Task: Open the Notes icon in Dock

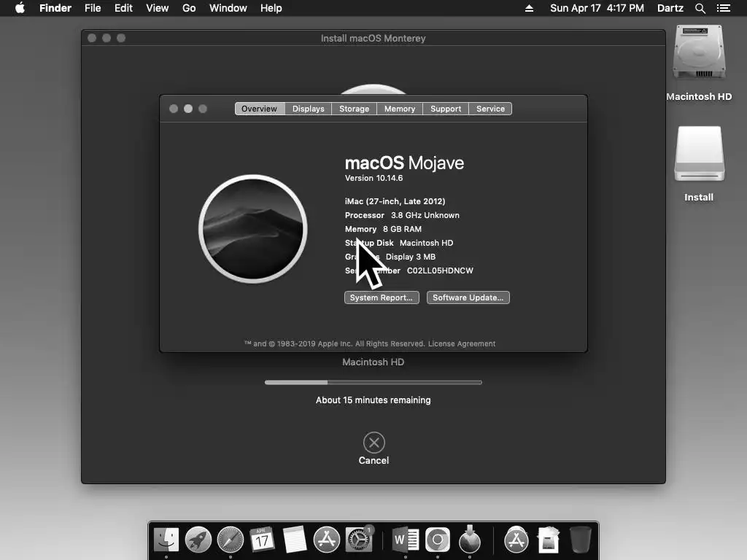Action: 295,540
